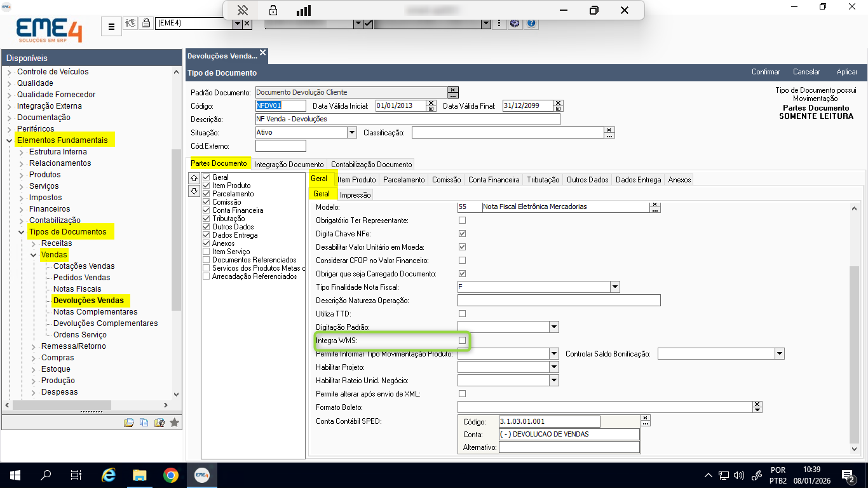
Task: Check Item Serviço in the parts list
Action: coord(206,252)
